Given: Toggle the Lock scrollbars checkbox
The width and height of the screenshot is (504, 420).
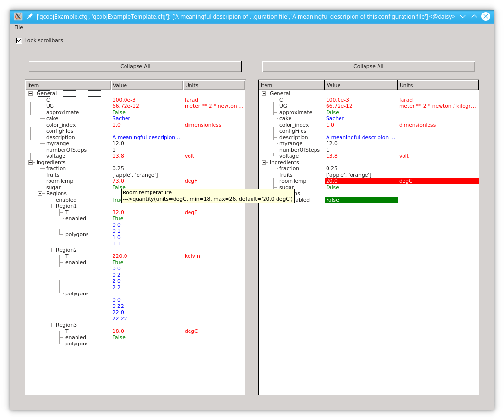Looking at the screenshot, I should coord(19,40).
